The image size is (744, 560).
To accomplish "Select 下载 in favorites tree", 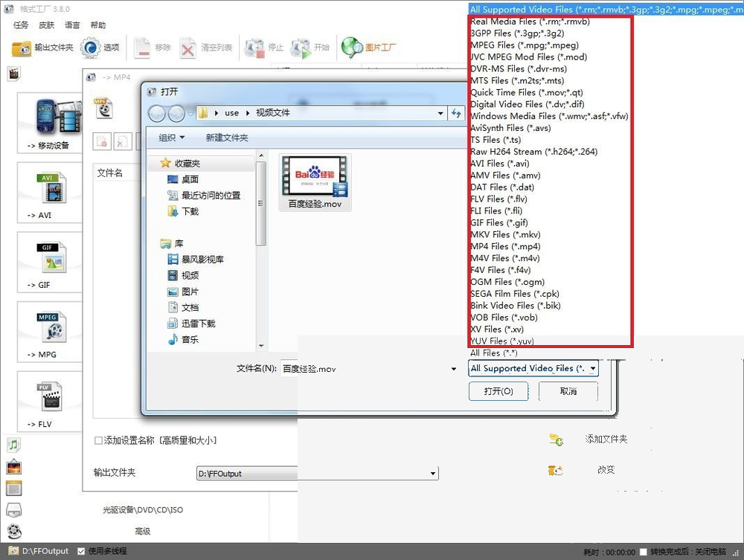I will pos(183,211).
